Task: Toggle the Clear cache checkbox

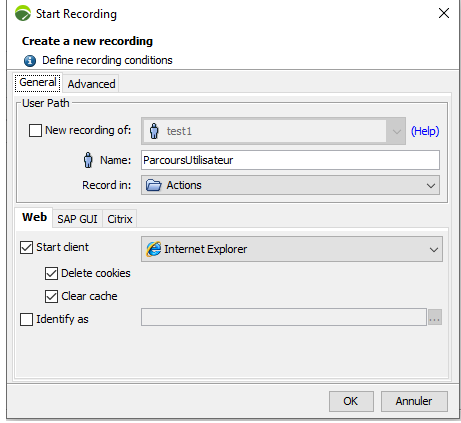Action: click(51, 296)
